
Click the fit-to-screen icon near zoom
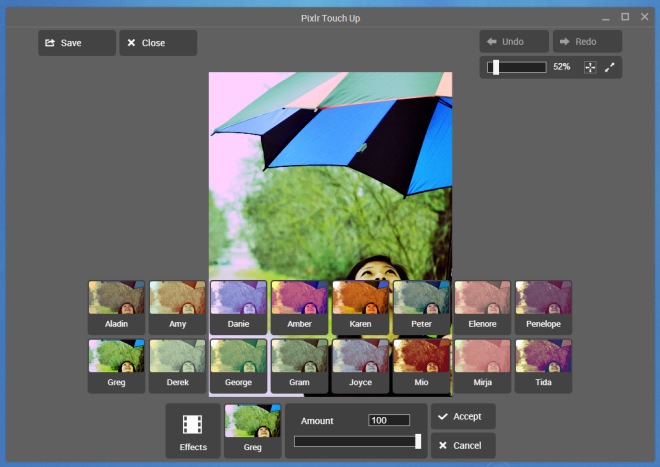coord(589,67)
